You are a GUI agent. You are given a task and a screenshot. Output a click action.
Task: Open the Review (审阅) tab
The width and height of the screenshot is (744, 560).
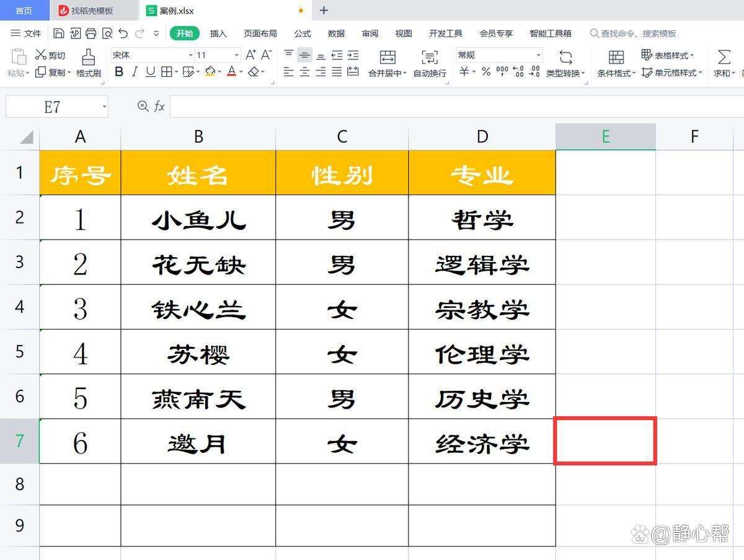(370, 33)
